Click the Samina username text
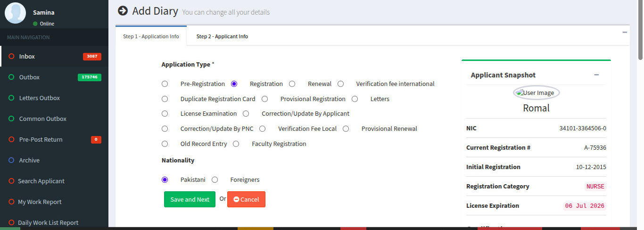The image size is (644, 230). coord(43,13)
